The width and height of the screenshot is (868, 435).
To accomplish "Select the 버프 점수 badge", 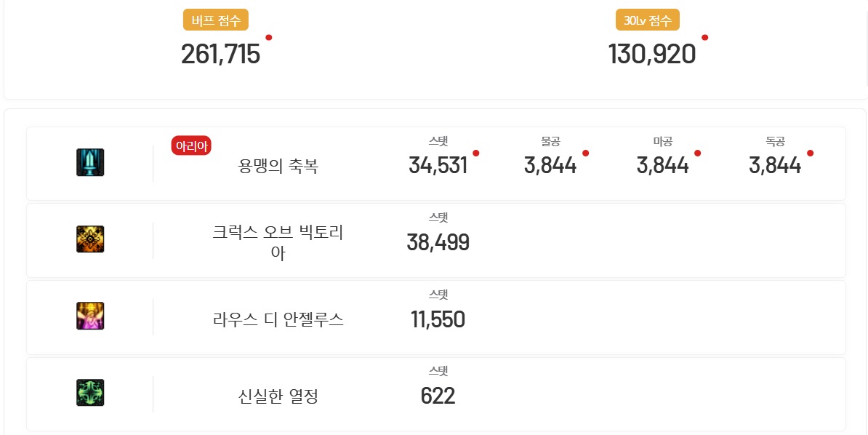I will (216, 21).
